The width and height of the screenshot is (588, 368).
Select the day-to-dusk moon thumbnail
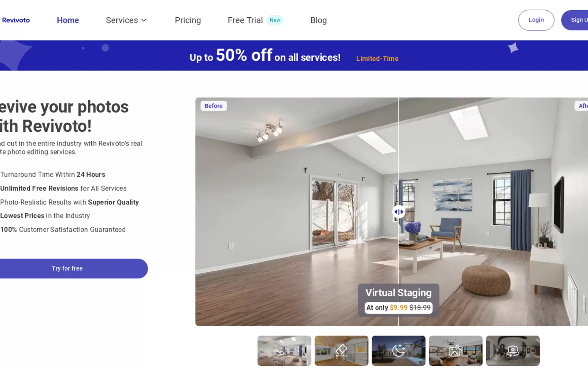click(398, 350)
